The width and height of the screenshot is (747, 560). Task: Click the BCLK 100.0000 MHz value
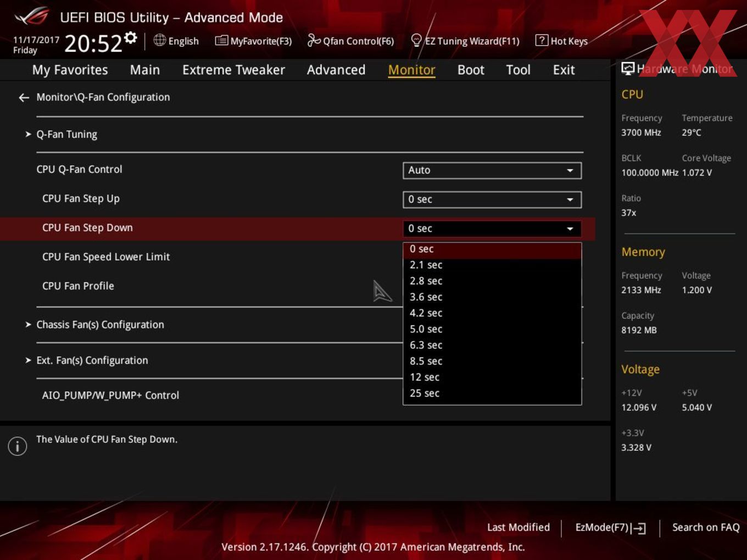650,173
